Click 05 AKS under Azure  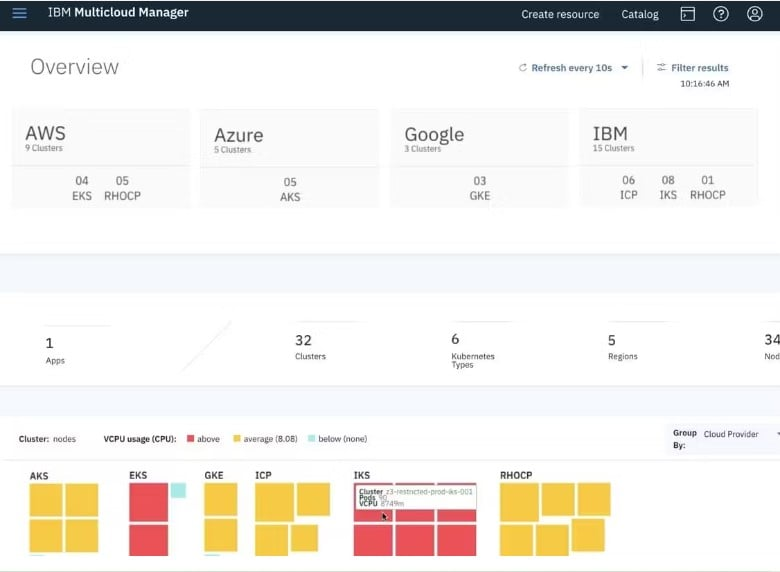coord(290,190)
